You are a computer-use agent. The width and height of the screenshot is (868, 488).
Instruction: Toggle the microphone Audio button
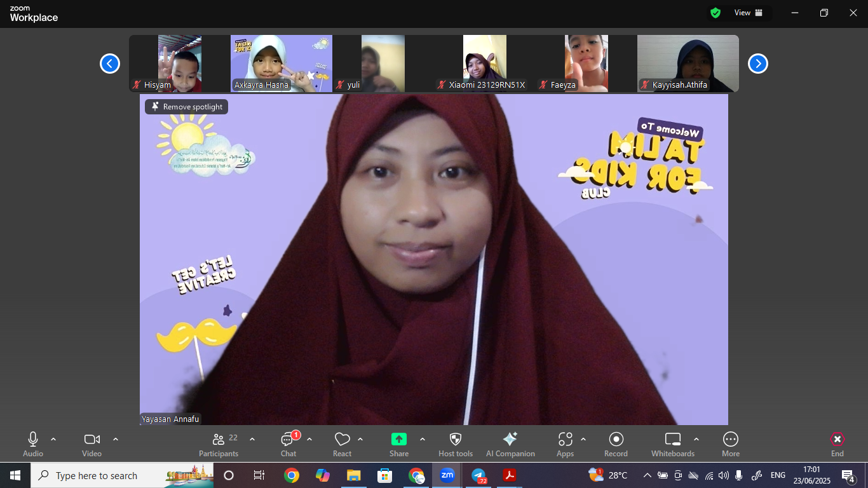pos(33,440)
